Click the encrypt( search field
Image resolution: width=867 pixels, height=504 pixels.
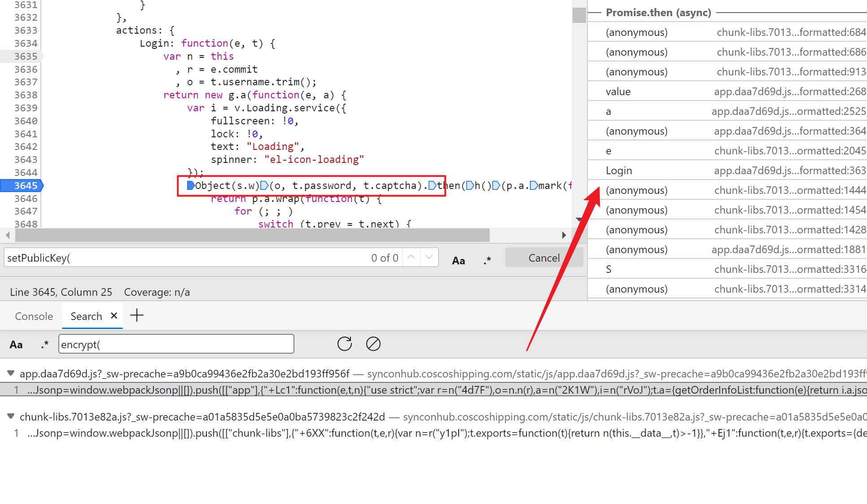[176, 344]
